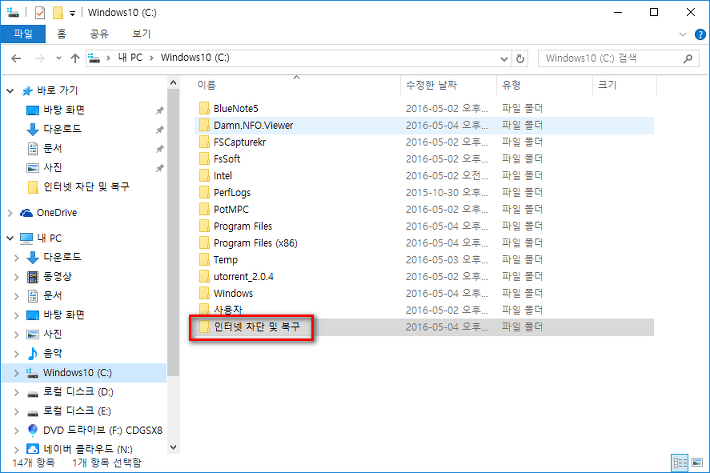The width and height of the screenshot is (710, 473).
Task: Switch to the 공유 ribbon tab
Action: tap(99, 34)
